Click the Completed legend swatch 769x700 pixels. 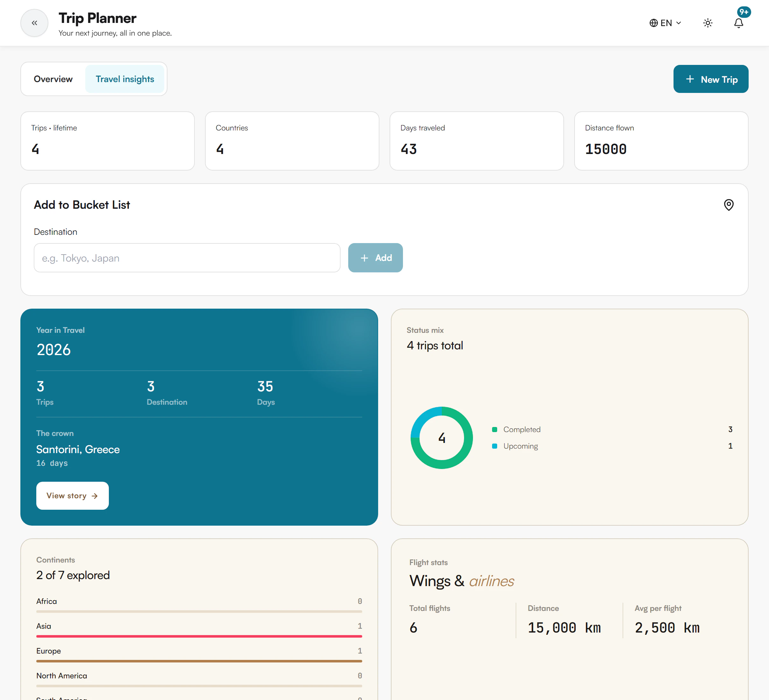(x=494, y=429)
